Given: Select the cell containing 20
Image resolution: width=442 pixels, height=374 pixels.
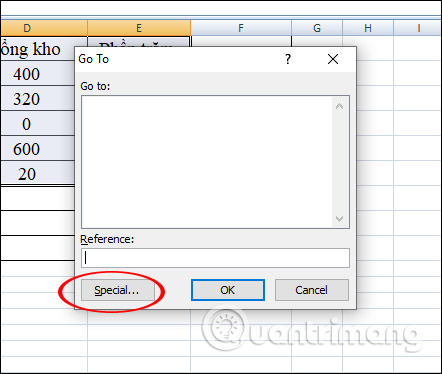Looking at the screenshot, I should (37, 173).
